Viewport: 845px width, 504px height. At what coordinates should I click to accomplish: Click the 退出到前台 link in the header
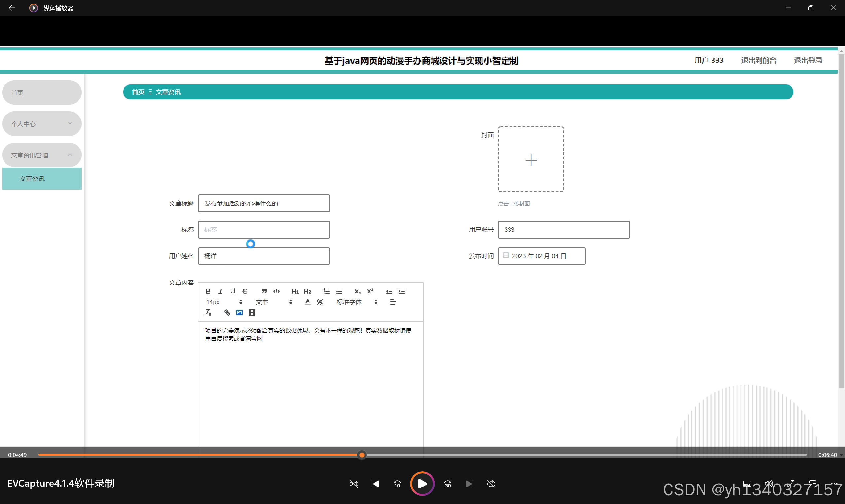point(759,60)
